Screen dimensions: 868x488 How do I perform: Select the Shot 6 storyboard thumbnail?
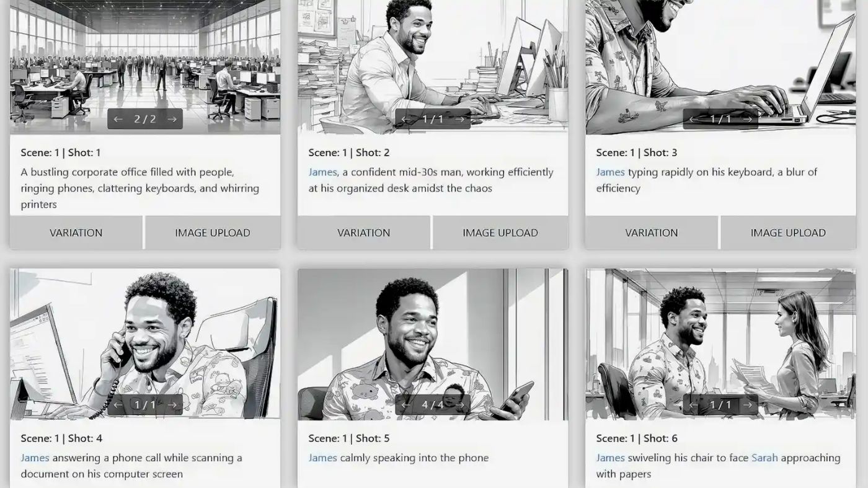(720, 344)
